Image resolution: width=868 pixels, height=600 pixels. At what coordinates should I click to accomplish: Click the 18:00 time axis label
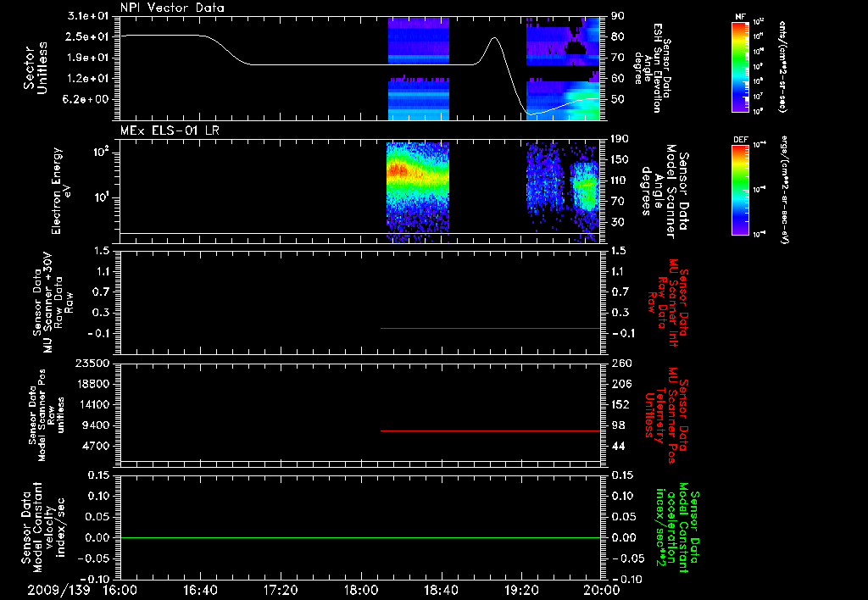click(361, 590)
